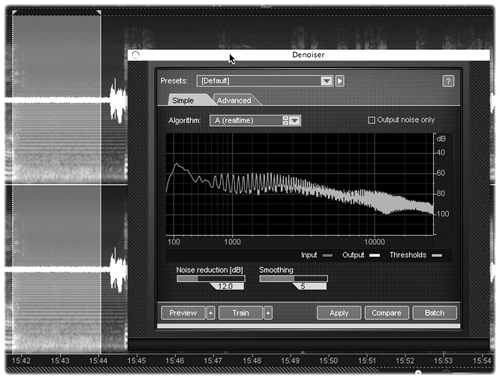The height and width of the screenshot is (379, 500).
Task: Click the selection end marker triangle in spectrogram
Action: click(99, 13)
